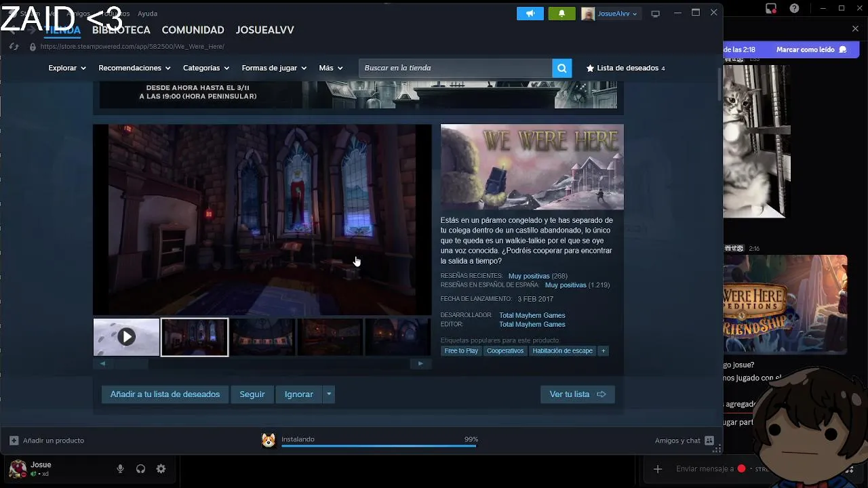
Task: Open developer Total Mayhem Games link
Action: [x=532, y=315]
